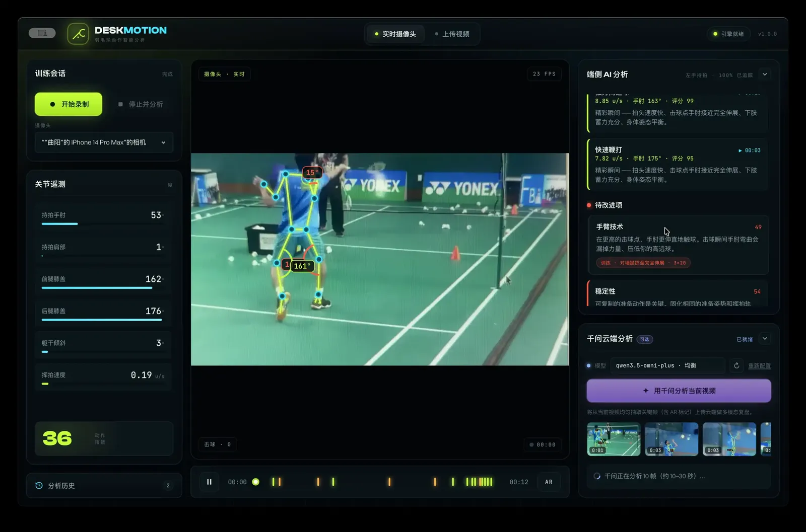The image size is (806, 532).
Task: Click the 稳定性 improvement card
Action: point(679,293)
